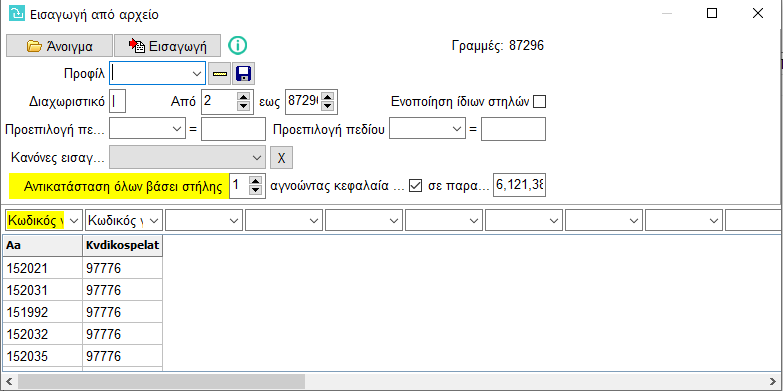Select cell 152031
The width and height of the screenshot is (783, 391).
[x=42, y=290]
